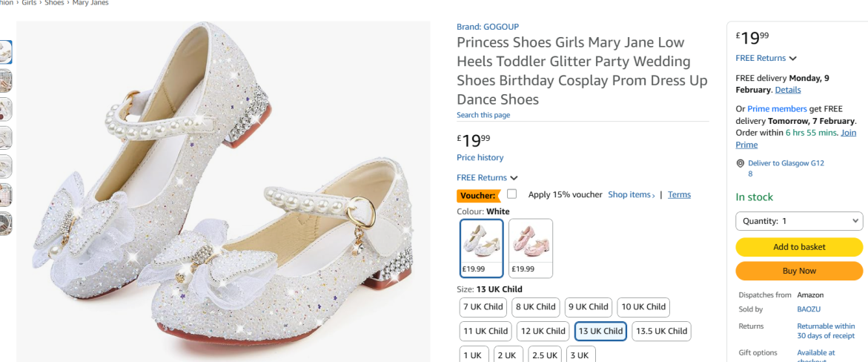
Task: Select the White colour swatch
Action: click(x=482, y=248)
